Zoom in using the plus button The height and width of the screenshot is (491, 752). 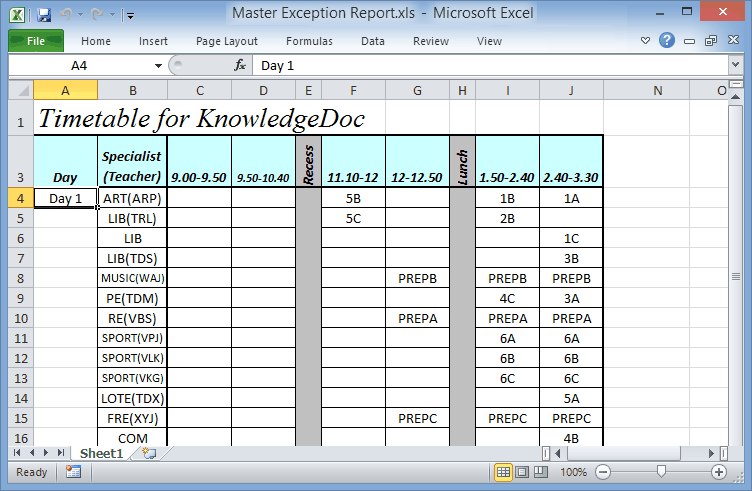718,472
